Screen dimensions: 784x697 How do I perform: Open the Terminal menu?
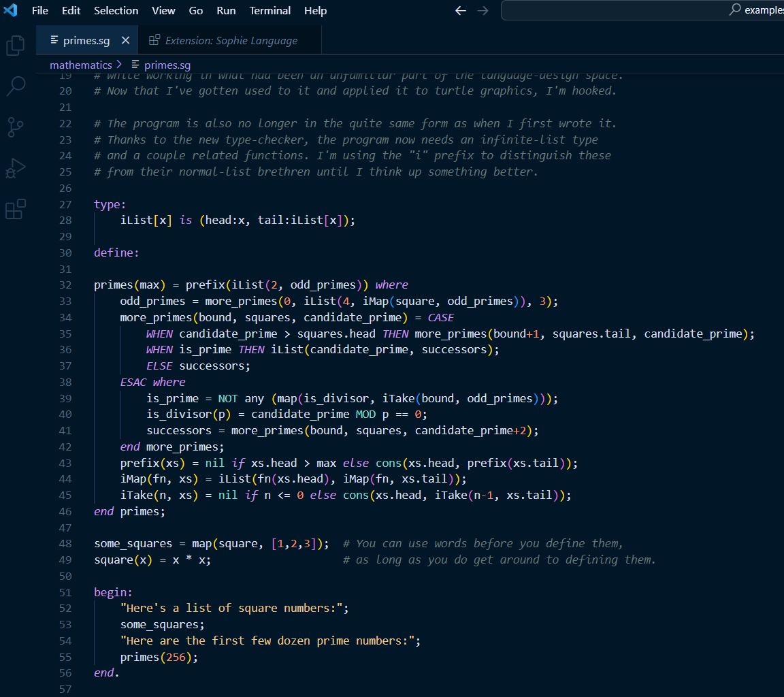269,10
